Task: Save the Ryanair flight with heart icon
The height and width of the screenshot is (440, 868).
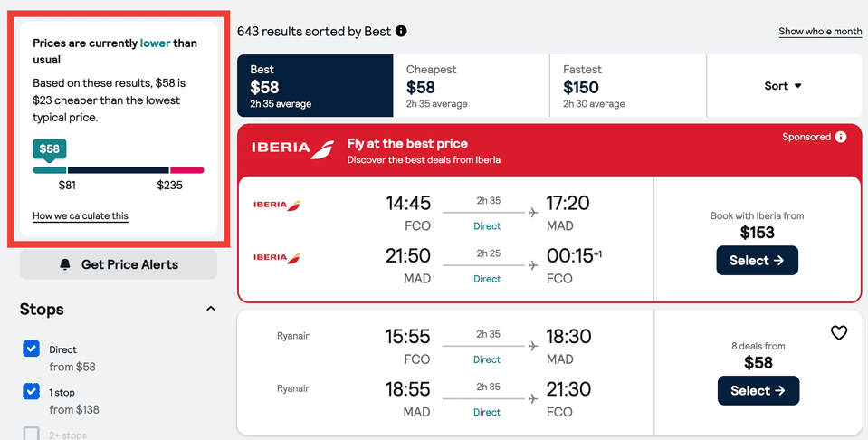Action: [839, 333]
